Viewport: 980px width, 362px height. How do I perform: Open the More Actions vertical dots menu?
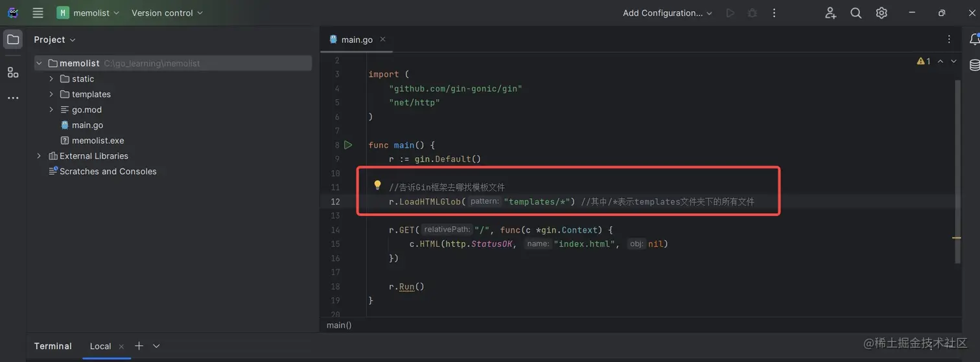774,13
